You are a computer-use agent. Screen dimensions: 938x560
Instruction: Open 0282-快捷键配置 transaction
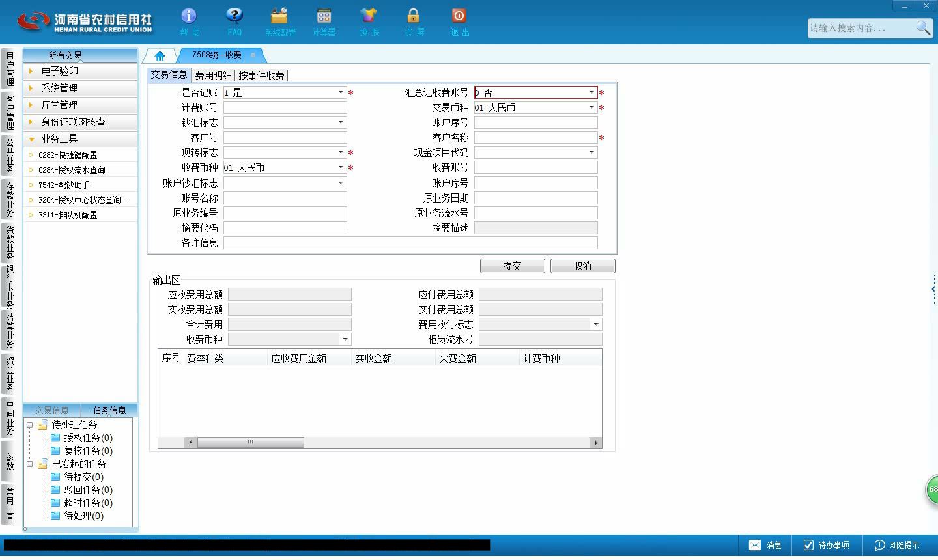68,155
